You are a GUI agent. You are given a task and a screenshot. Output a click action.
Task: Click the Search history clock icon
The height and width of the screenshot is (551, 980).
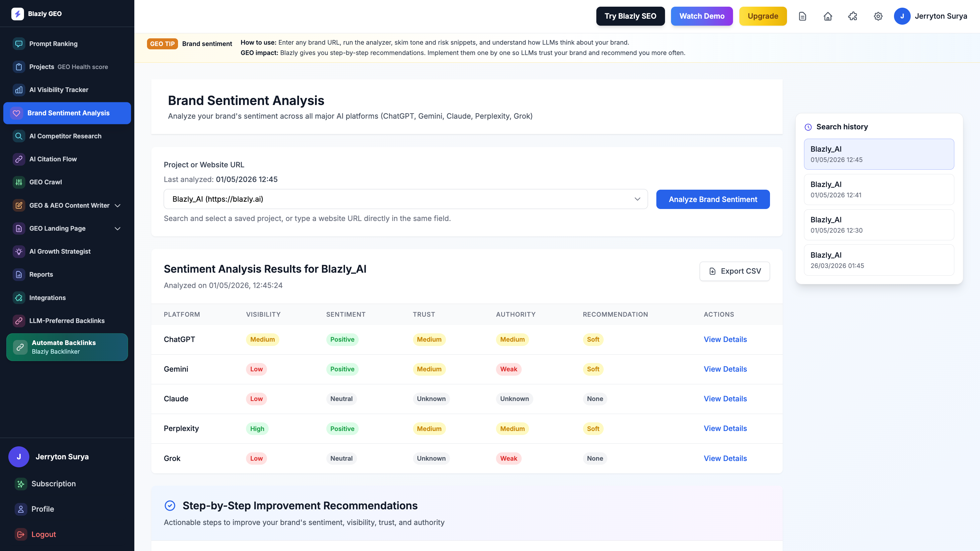click(x=808, y=127)
